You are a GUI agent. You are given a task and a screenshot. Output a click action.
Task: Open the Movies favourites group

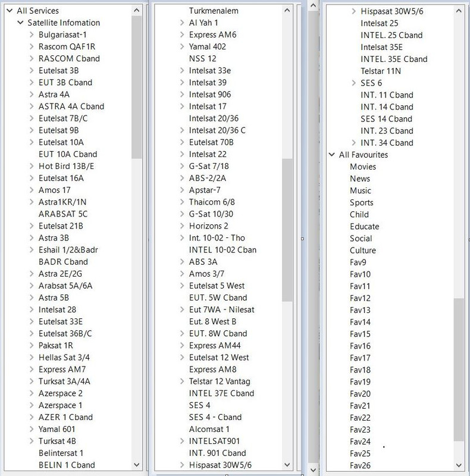coord(363,167)
